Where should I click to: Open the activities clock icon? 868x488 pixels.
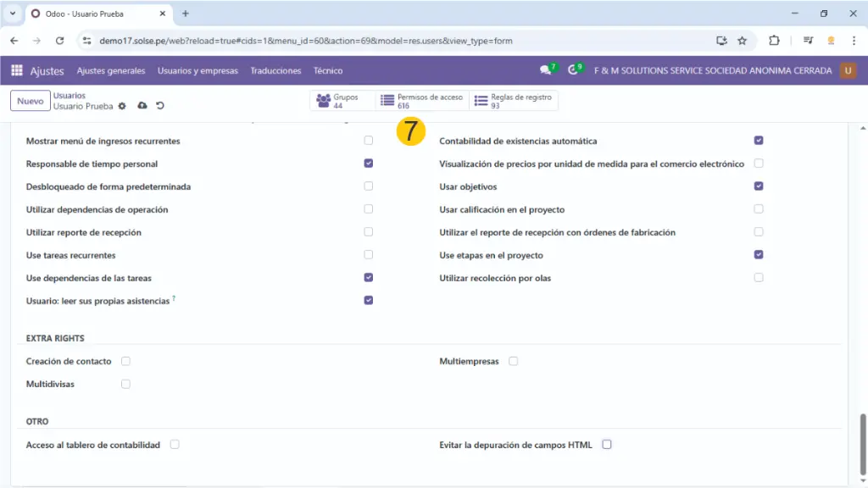tap(574, 70)
